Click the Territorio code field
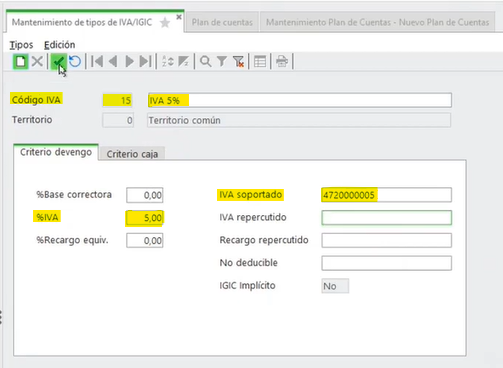The height and width of the screenshot is (368, 503). 118,120
